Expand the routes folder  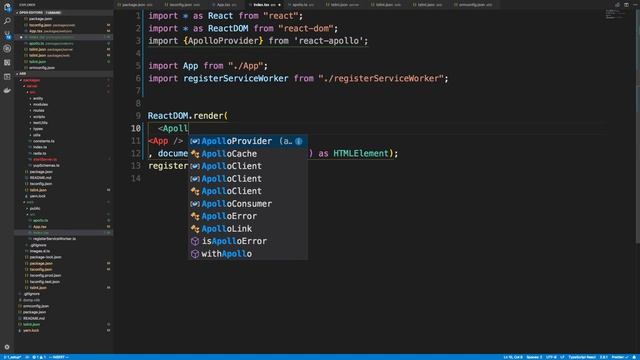point(39,111)
